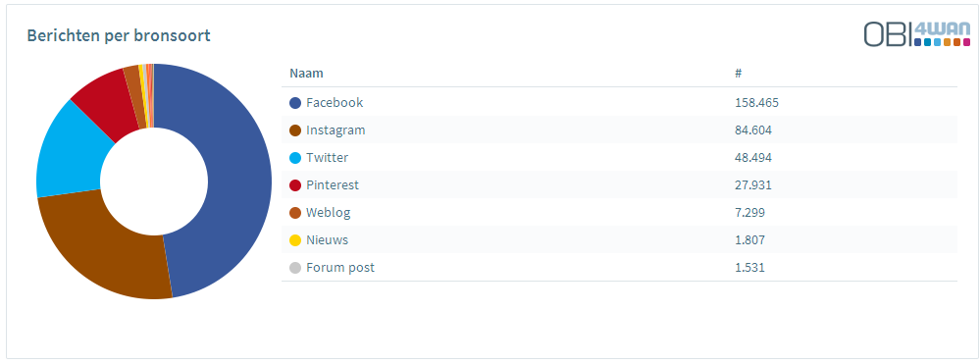Click the Nieuws yellow legend dot

(x=295, y=240)
